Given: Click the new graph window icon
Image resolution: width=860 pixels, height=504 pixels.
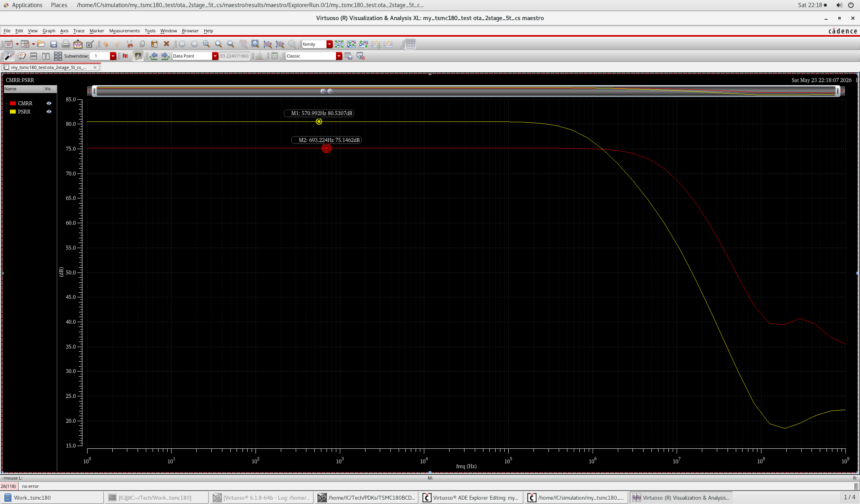Looking at the screenshot, I should tap(8, 44).
